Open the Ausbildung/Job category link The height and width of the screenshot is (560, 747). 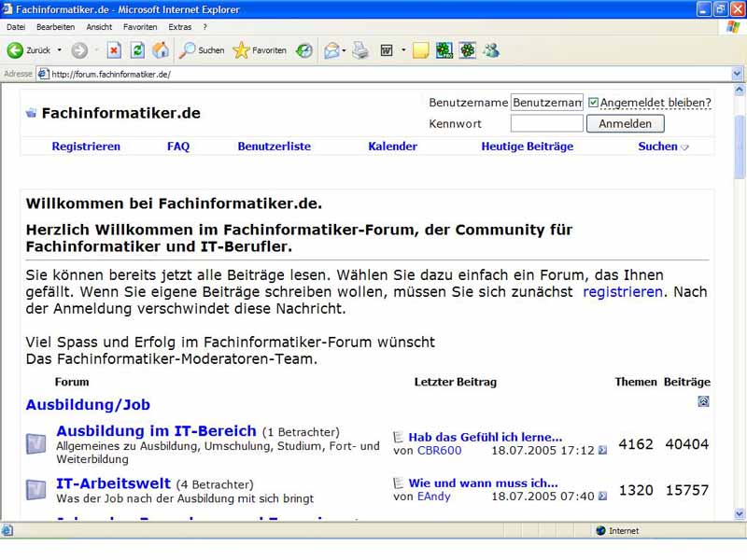[88, 404]
